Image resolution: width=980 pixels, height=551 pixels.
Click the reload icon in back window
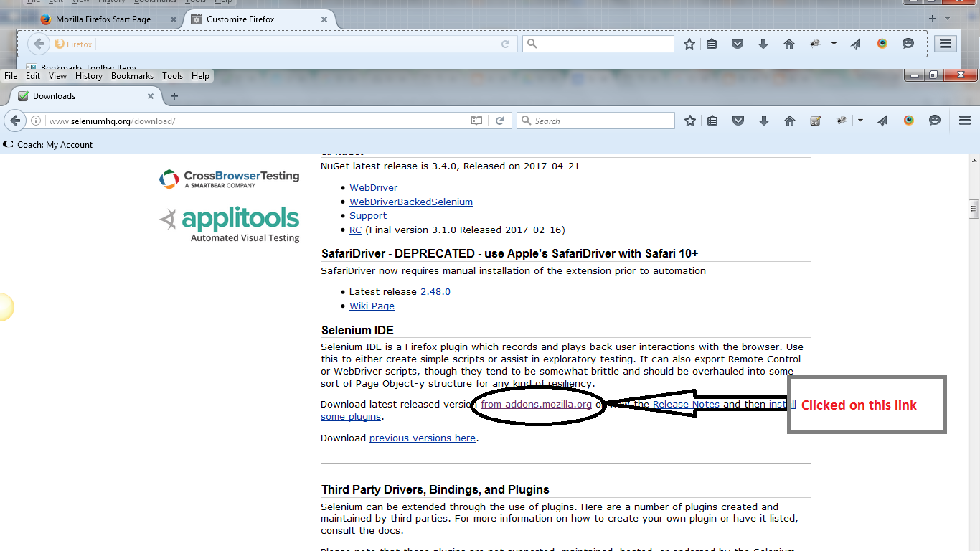505,44
